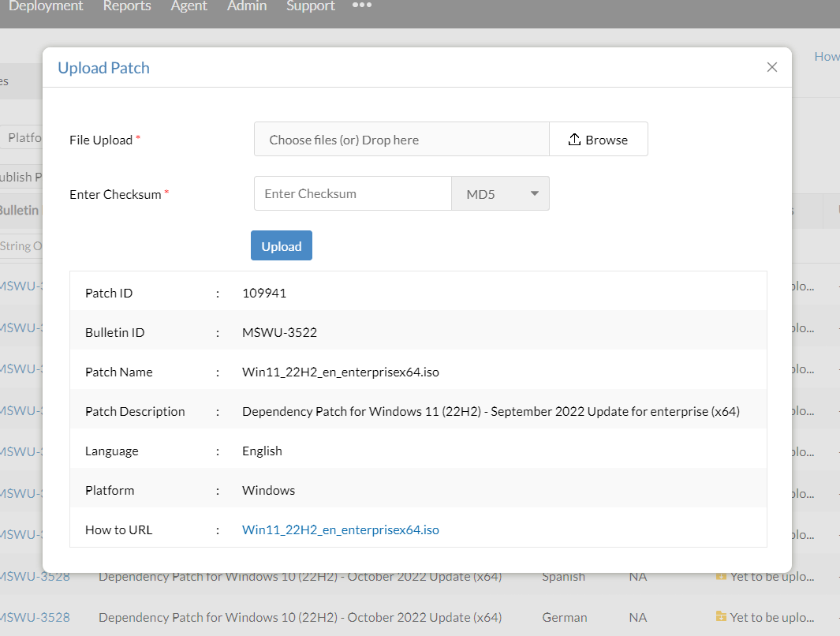Screen dimensions: 840x636
Task: Click the X to dismiss Upload Patch dialog
Action: [771, 67]
